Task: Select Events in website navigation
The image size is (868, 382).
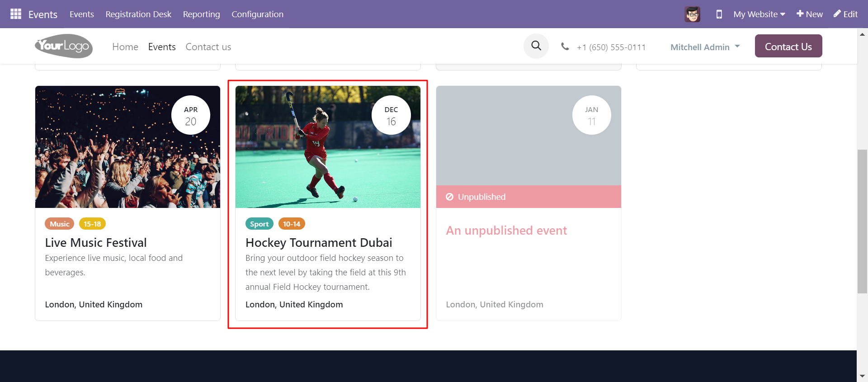Action: point(162,47)
